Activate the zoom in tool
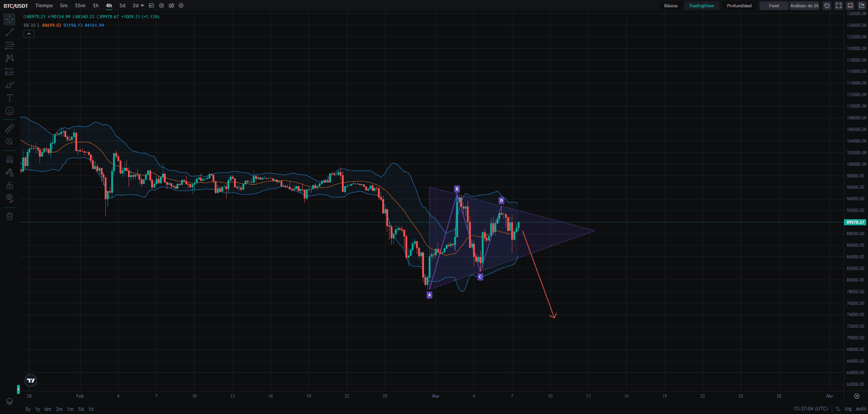 [x=10, y=142]
